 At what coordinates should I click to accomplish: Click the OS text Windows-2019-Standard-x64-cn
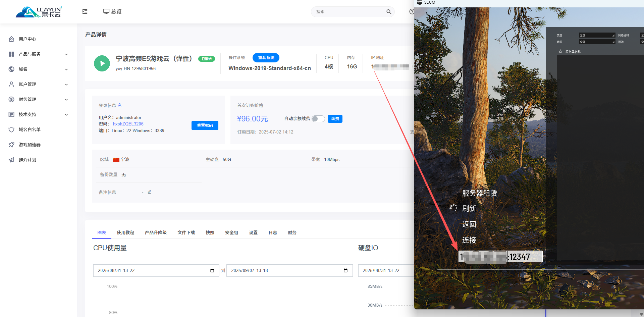pos(270,68)
